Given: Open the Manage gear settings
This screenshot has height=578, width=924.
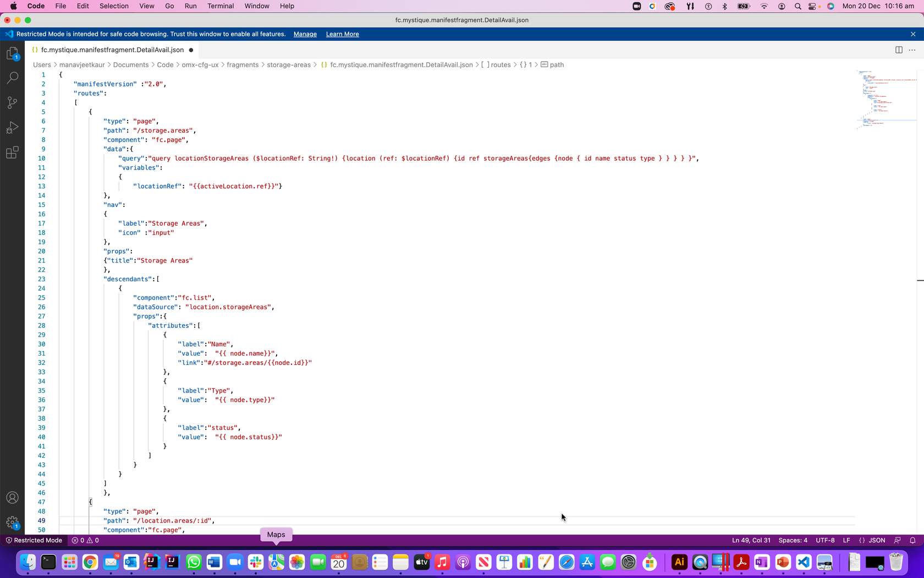Looking at the screenshot, I should (x=12, y=522).
